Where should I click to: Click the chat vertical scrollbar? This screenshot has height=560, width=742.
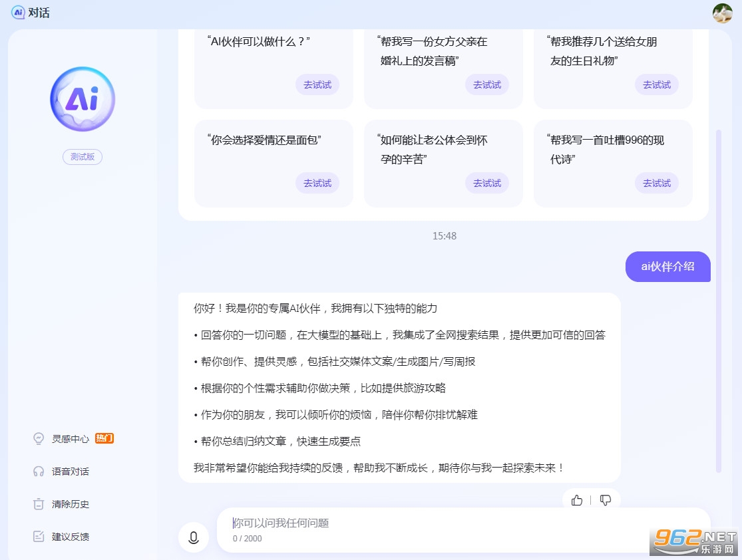click(x=718, y=301)
